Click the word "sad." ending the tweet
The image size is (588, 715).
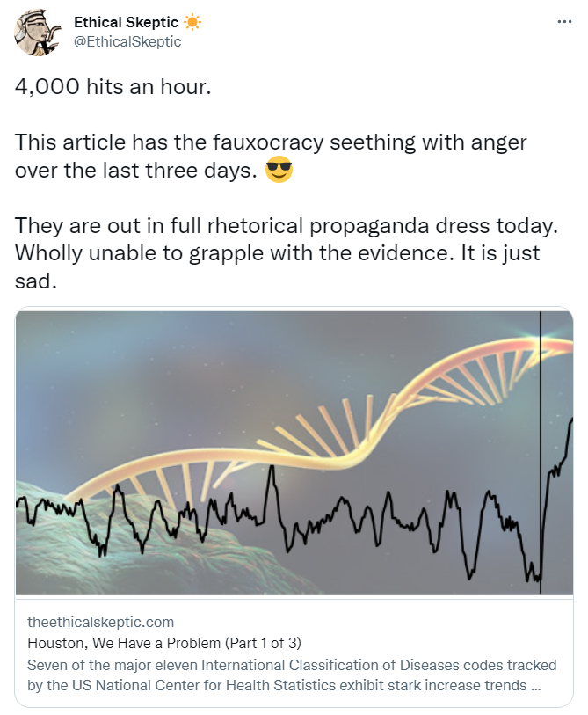tap(36, 282)
